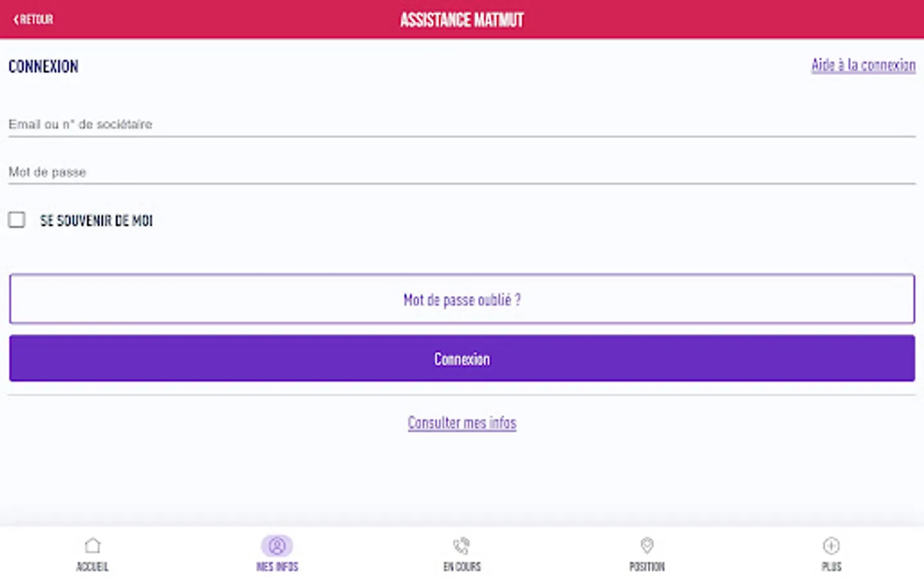Go to the EN COURS tab label
Screen dimensions: 924x578
pyautogui.click(x=461, y=566)
